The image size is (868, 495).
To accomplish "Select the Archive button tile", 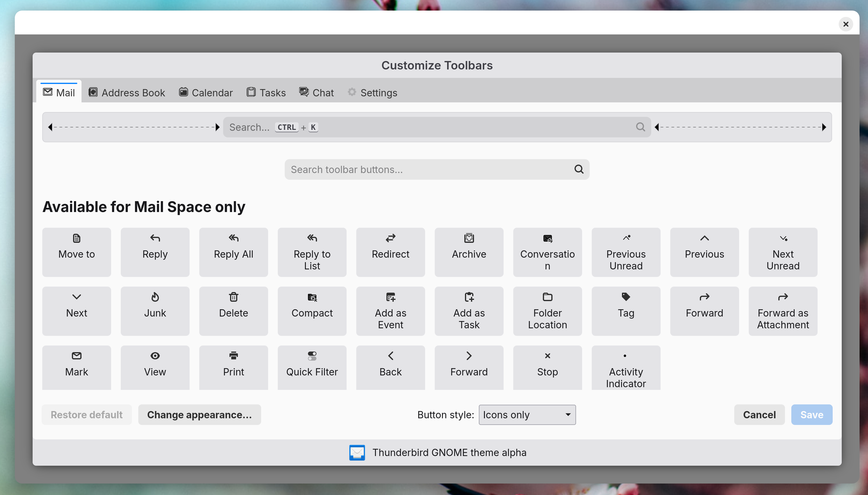I will point(469,252).
